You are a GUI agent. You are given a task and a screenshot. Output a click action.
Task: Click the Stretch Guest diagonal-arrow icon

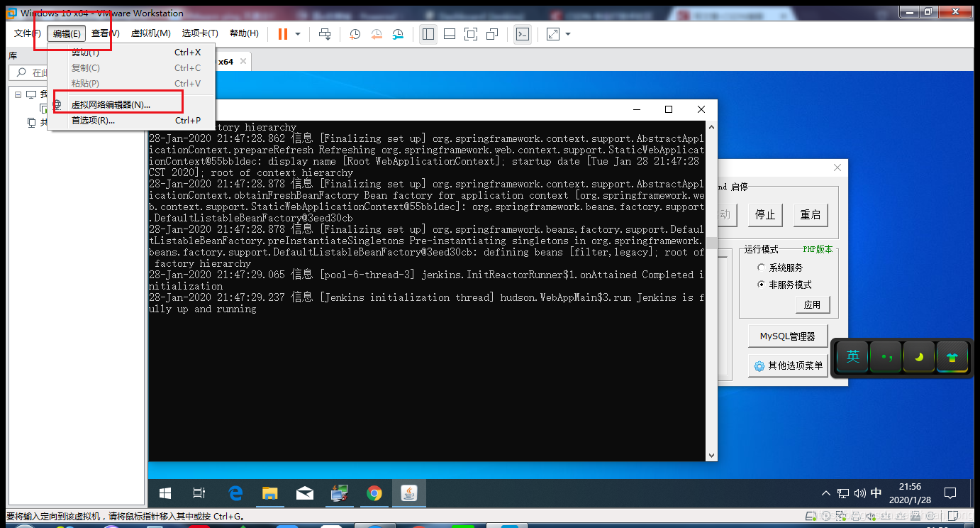point(553,34)
